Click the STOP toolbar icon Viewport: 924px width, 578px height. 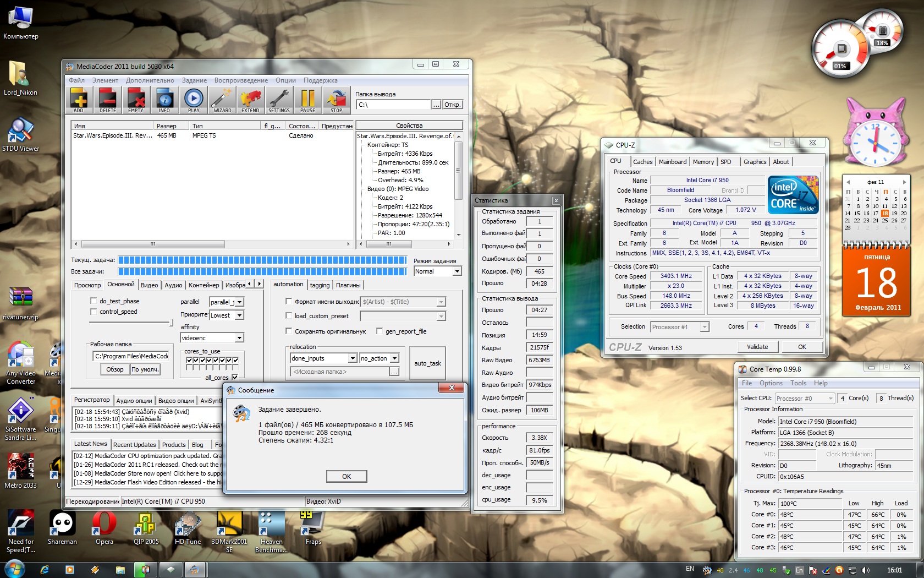pos(336,101)
